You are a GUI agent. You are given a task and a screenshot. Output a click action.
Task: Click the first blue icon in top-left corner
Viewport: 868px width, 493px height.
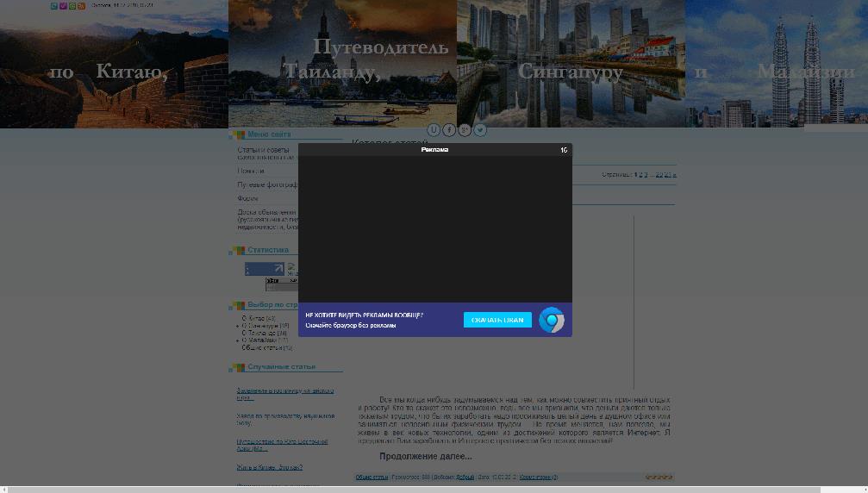tap(54, 6)
